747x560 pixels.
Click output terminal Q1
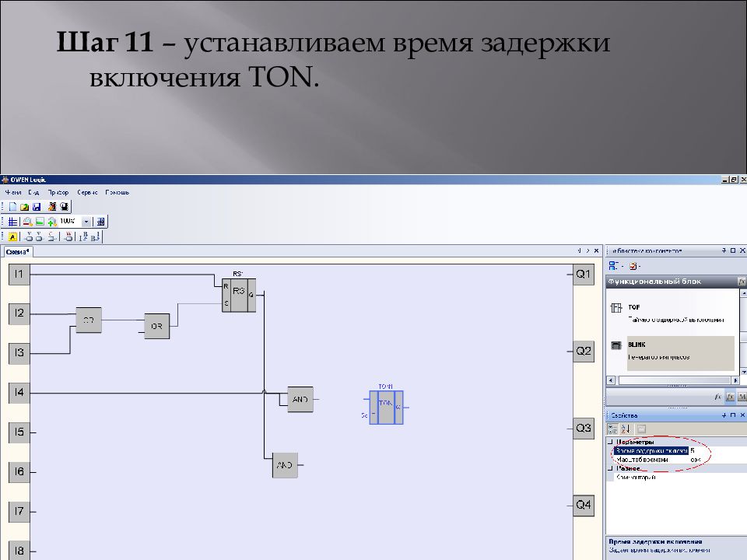tap(584, 275)
